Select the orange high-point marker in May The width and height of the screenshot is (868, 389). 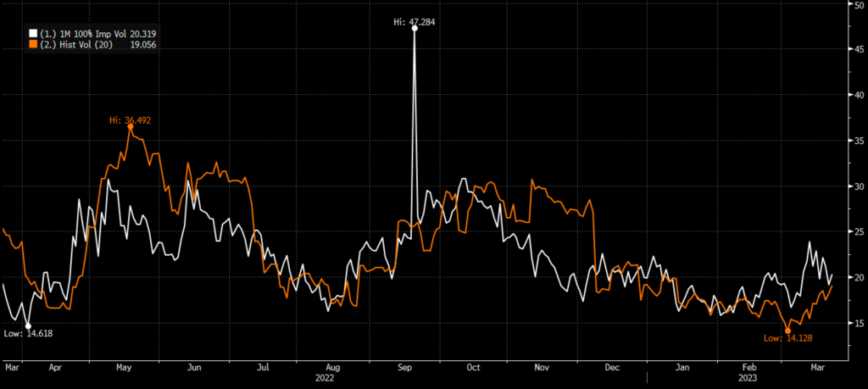point(130,126)
